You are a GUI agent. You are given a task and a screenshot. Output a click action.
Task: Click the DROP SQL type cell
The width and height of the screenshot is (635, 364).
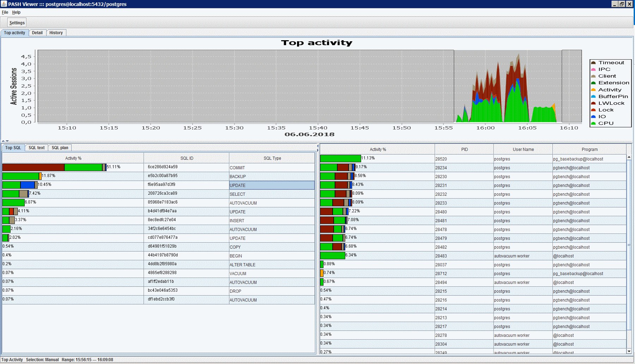(x=272, y=291)
